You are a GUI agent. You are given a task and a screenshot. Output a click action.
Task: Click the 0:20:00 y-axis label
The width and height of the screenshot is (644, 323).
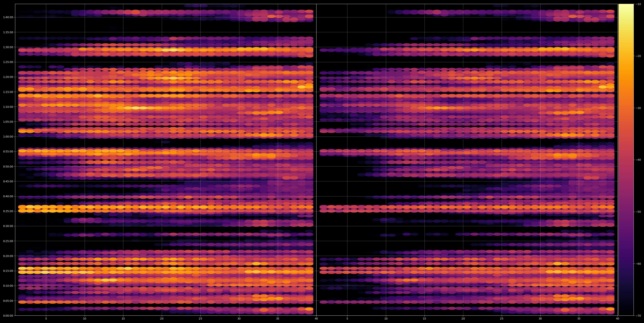pyautogui.click(x=8, y=256)
